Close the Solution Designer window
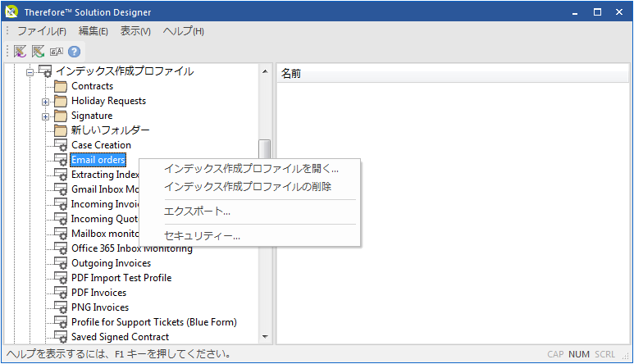The image size is (634, 364). [x=619, y=12]
